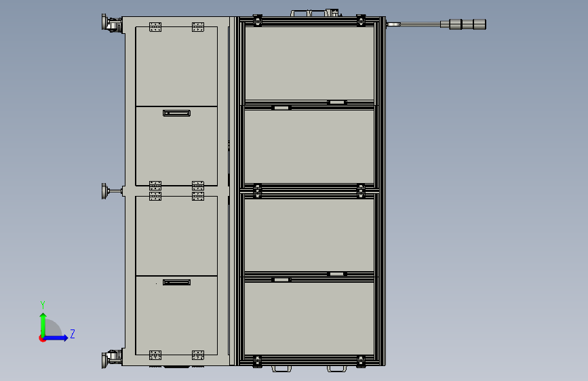Select the lower recessed door handle on left cabinet
Screen dimensions: 588x381
176,283
